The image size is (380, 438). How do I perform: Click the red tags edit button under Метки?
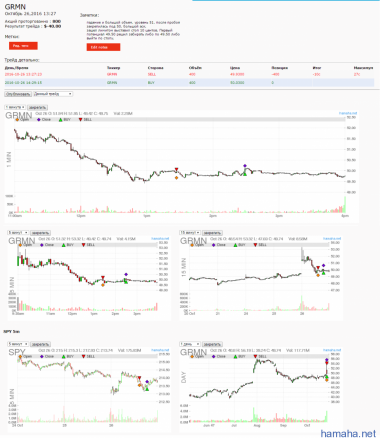pos(23,46)
